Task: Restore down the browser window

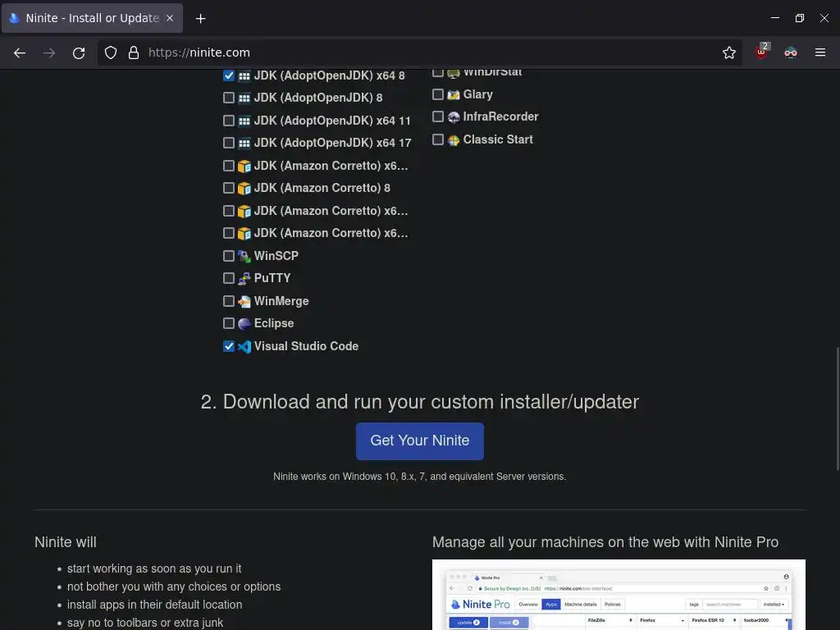Action: point(799,18)
